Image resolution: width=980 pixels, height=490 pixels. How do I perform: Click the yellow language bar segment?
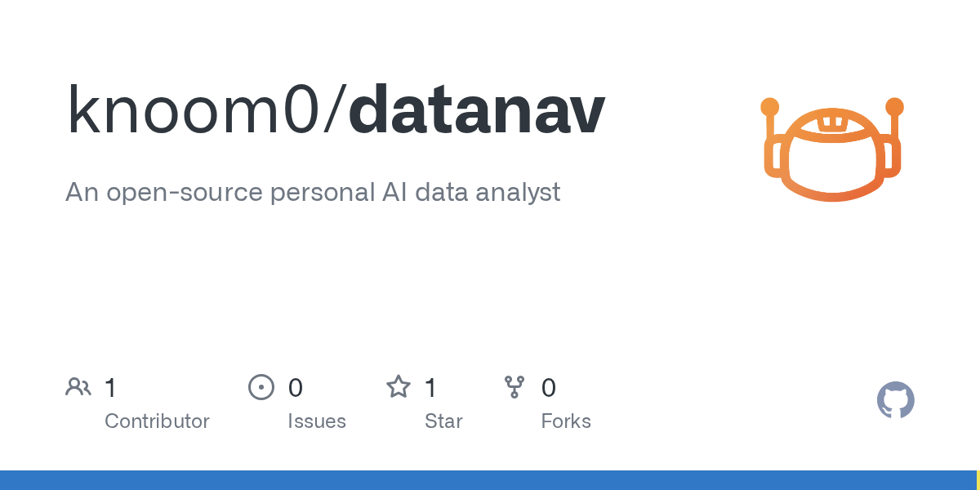coord(978,480)
